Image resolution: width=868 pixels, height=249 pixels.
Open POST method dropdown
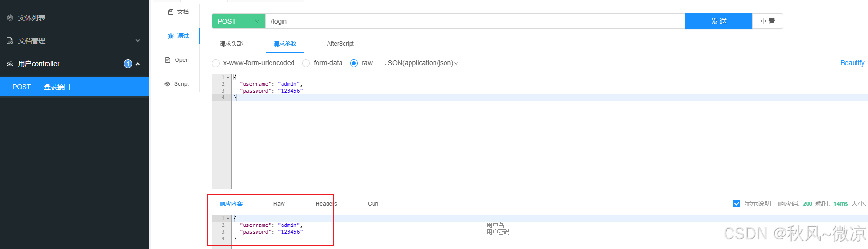239,21
